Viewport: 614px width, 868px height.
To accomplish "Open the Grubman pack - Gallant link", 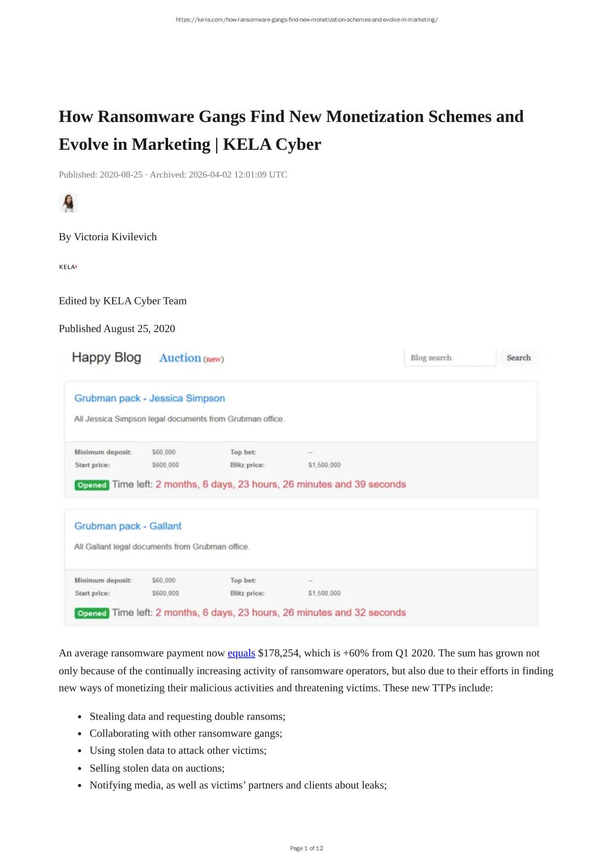I will 128,526.
